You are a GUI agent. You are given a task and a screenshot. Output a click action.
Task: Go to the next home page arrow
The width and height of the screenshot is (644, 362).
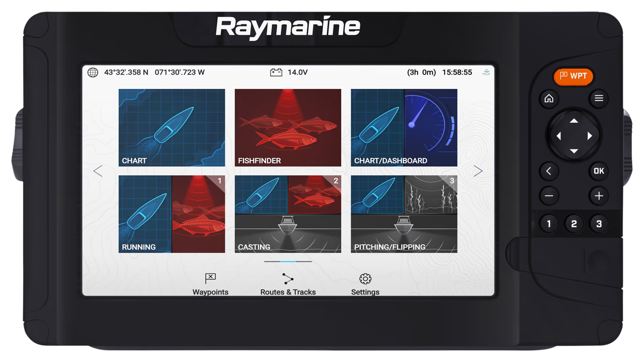click(x=478, y=171)
